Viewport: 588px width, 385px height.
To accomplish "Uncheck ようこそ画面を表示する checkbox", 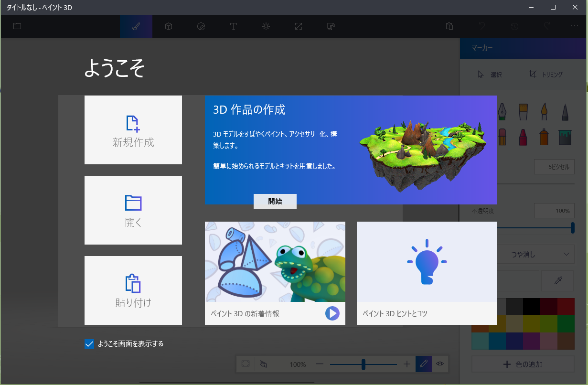I will pyautogui.click(x=89, y=343).
